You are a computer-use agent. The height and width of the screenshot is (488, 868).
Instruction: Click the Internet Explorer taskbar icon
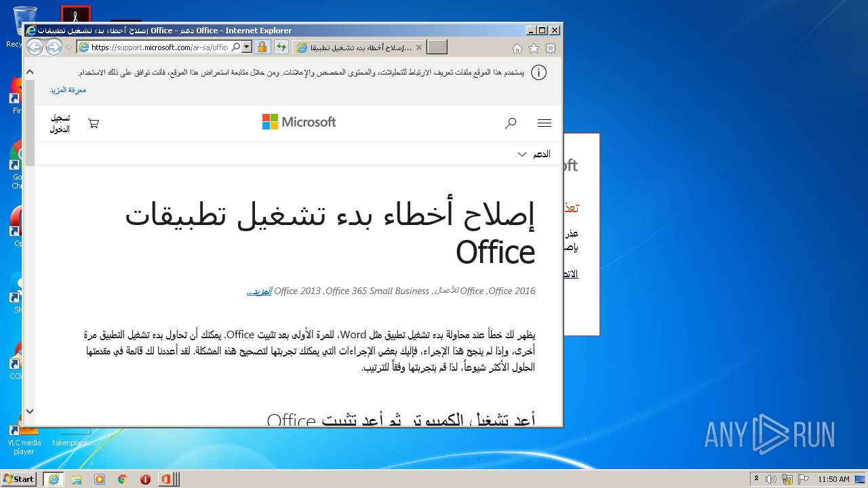(54, 479)
